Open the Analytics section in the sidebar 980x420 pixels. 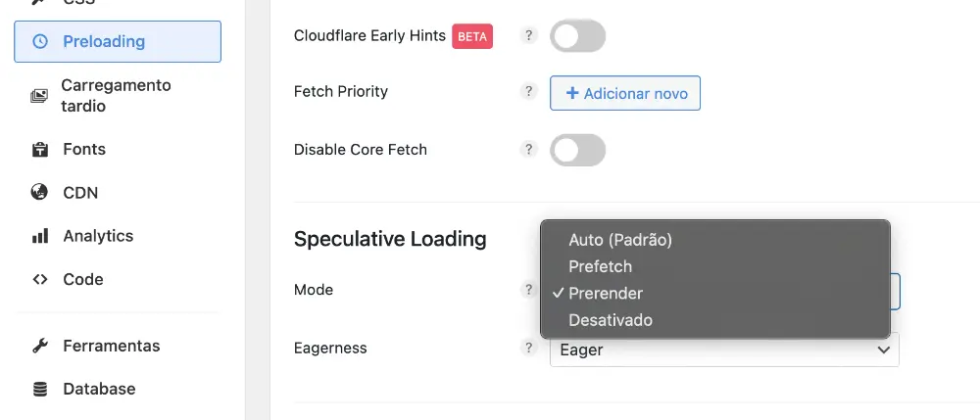tap(98, 236)
